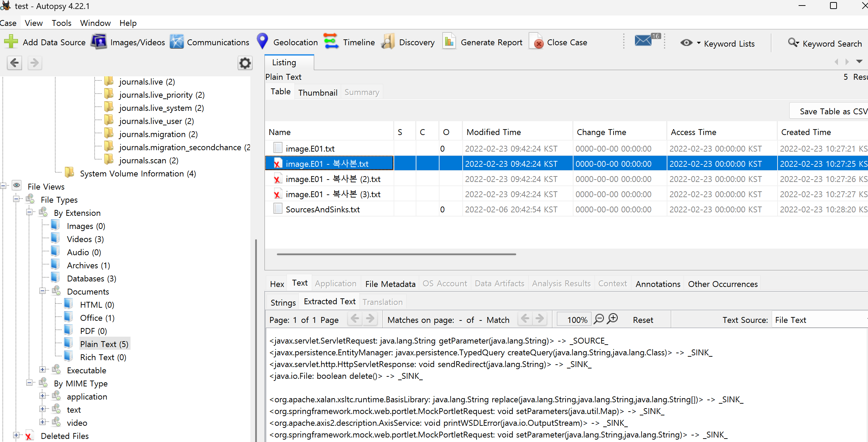Collapse the Documents tree node
Screen dimensions: 868x442
point(42,291)
